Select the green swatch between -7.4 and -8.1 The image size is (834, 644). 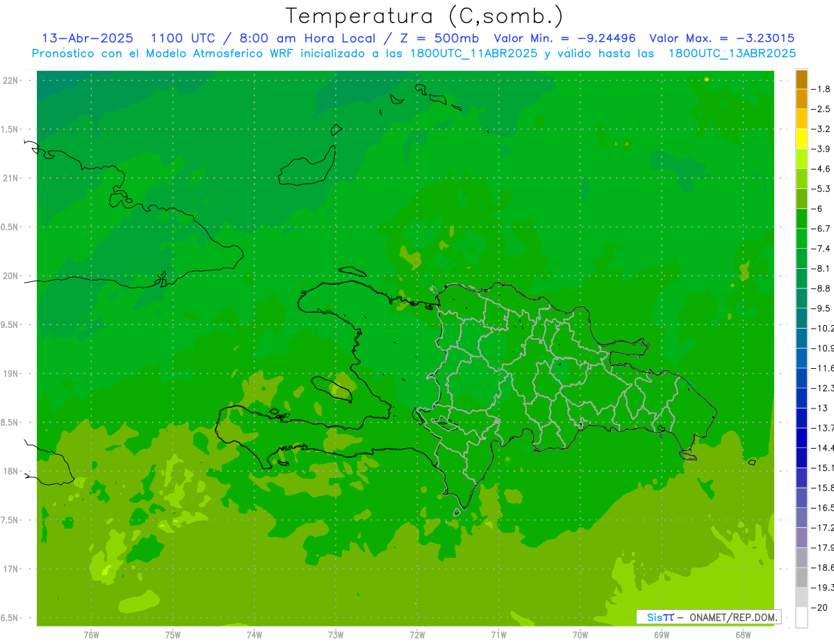pyautogui.click(x=801, y=258)
